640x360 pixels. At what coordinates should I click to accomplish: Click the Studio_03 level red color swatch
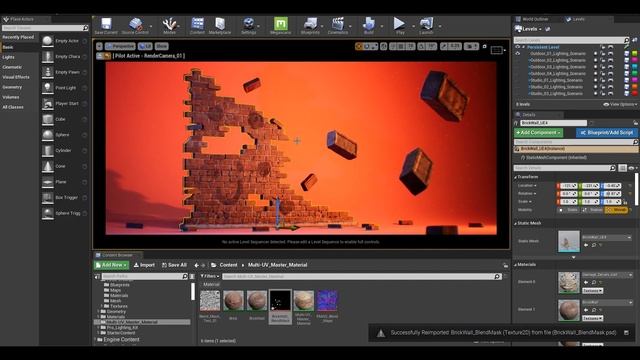635,93
